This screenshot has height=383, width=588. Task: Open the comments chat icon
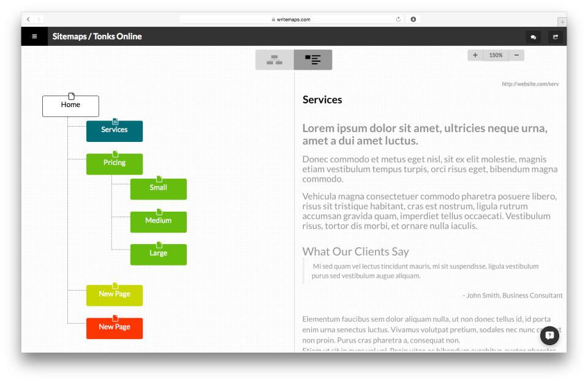pos(533,37)
